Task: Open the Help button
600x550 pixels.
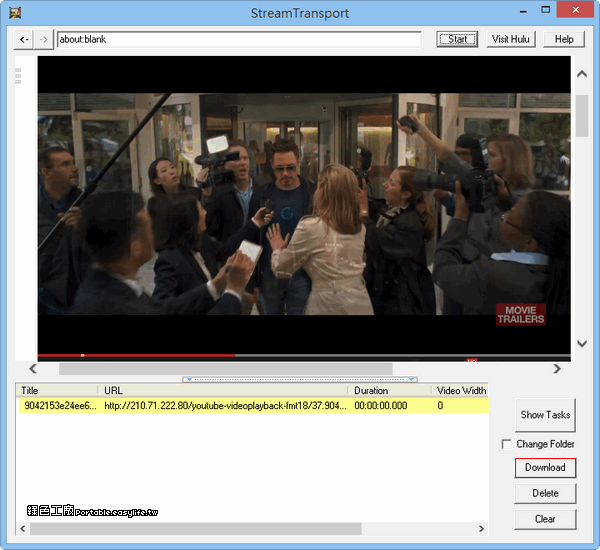Action: [564, 39]
